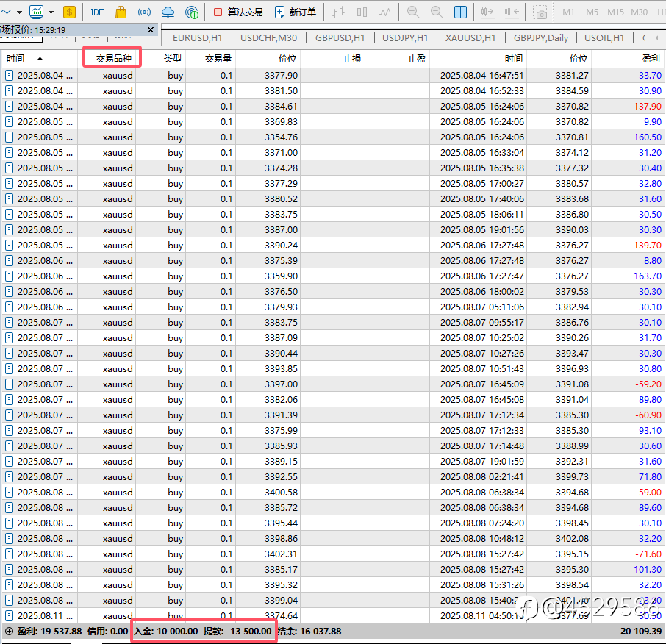The height and width of the screenshot is (644, 666).
Task: Click the yellow dollar sign icon
Action: [69, 12]
